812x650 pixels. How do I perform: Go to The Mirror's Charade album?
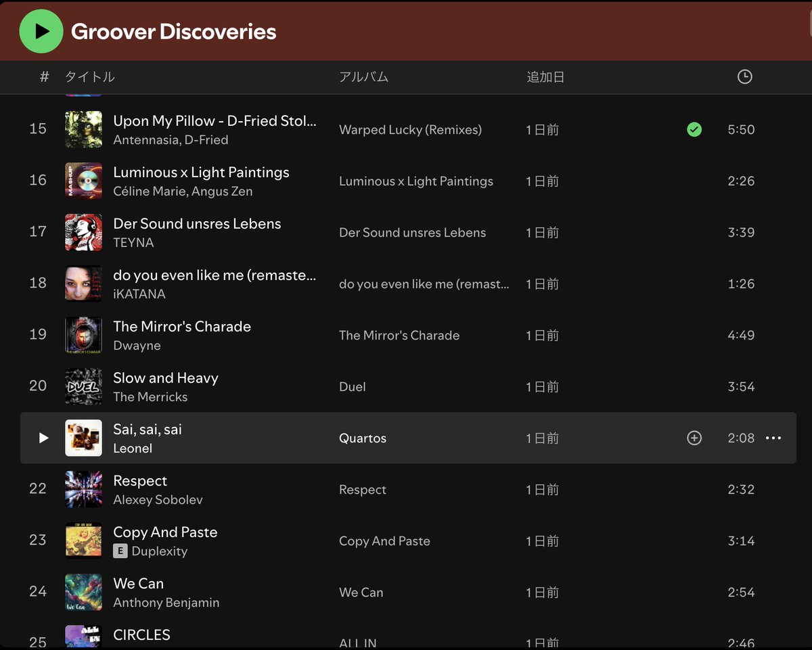pyautogui.click(x=399, y=335)
